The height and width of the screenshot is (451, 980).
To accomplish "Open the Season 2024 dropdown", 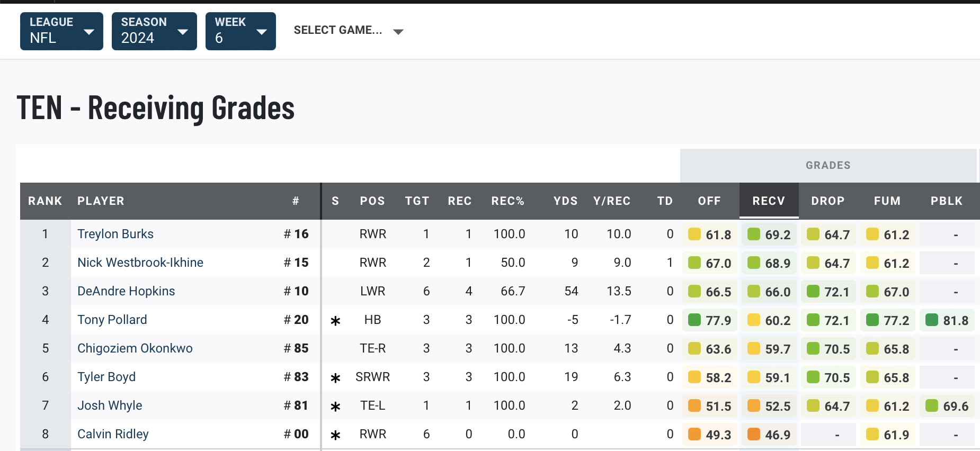I will (154, 31).
